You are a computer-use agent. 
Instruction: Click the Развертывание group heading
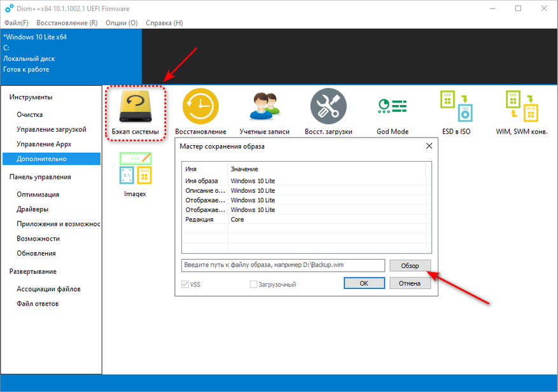32,271
